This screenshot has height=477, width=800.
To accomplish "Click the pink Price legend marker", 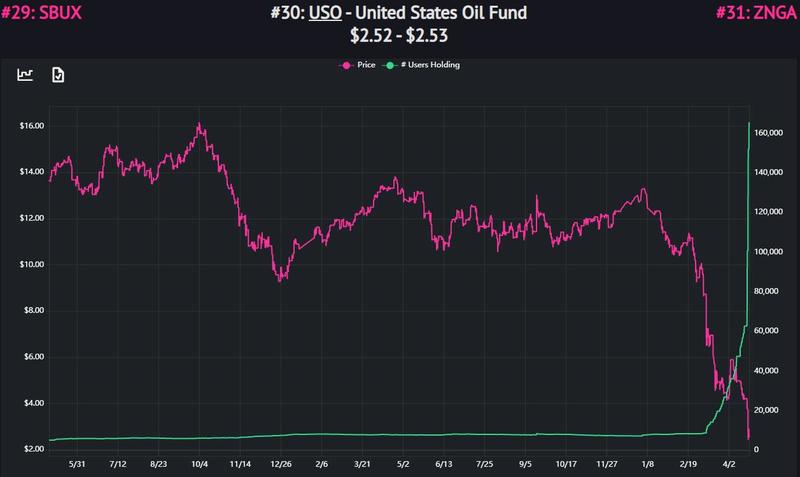I will pyautogui.click(x=346, y=65).
